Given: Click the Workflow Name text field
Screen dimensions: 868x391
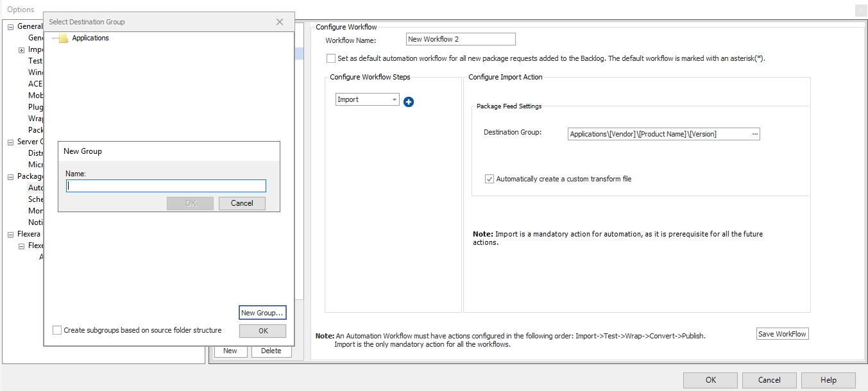Looking at the screenshot, I should pos(461,39).
